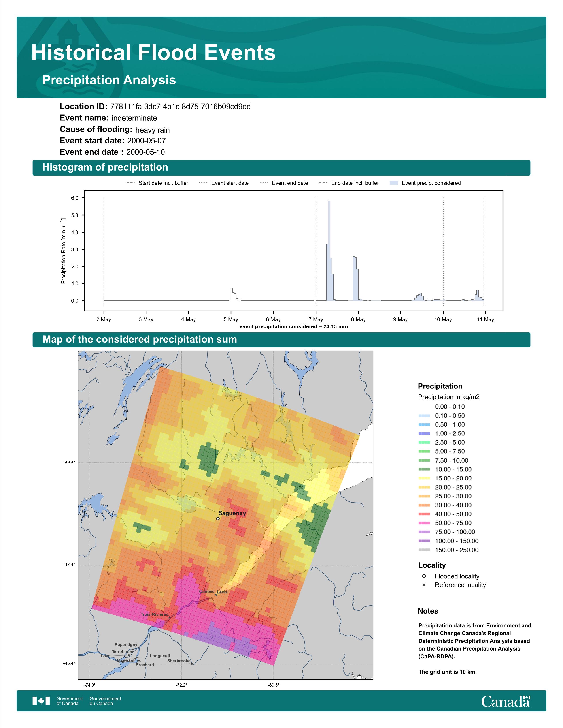
Task: Click the 7 May x-axis tick label
Action: coord(316,319)
